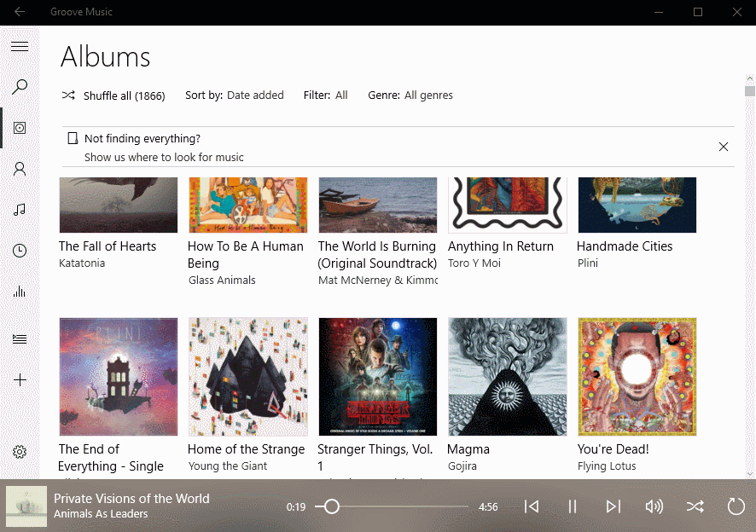The height and width of the screenshot is (532, 756).
Task: Open The End of Everything album cover
Action: click(x=119, y=377)
